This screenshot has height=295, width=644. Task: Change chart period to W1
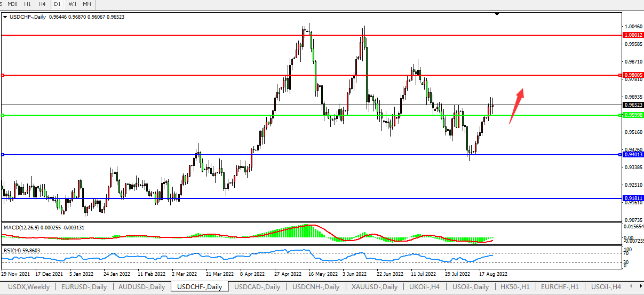tap(73, 4)
